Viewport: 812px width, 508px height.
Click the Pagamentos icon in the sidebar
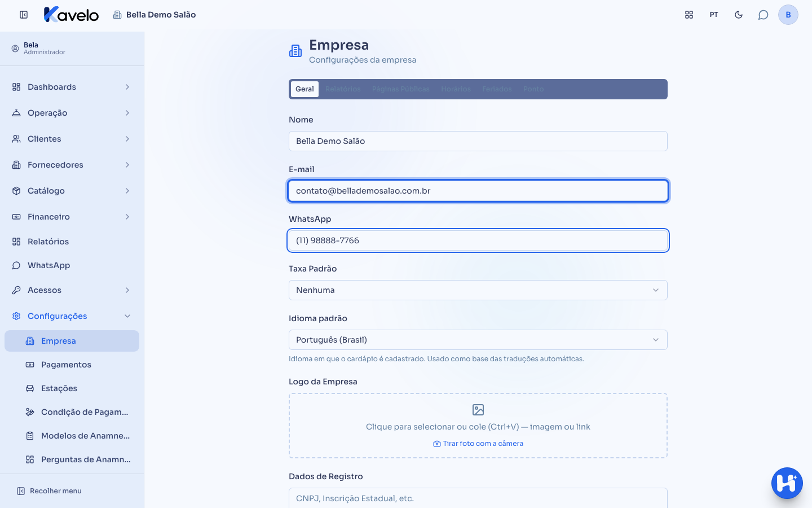click(x=30, y=365)
